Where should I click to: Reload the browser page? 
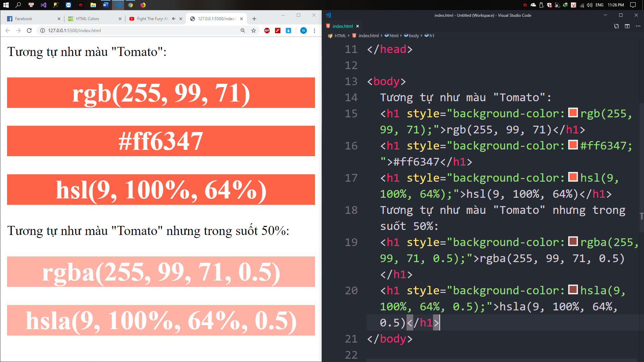point(29,31)
